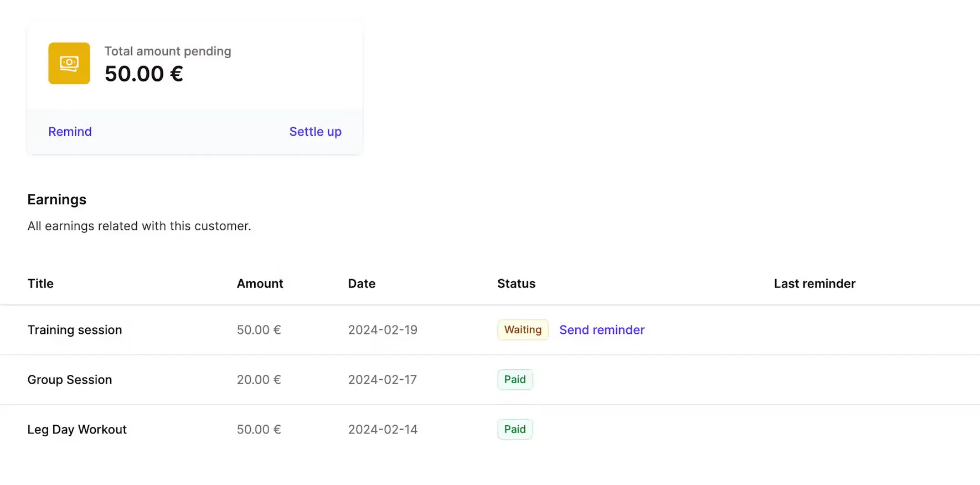Click the 2024-02-14 date cell
Image resolution: width=980 pixels, height=485 pixels.
[x=383, y=430]
